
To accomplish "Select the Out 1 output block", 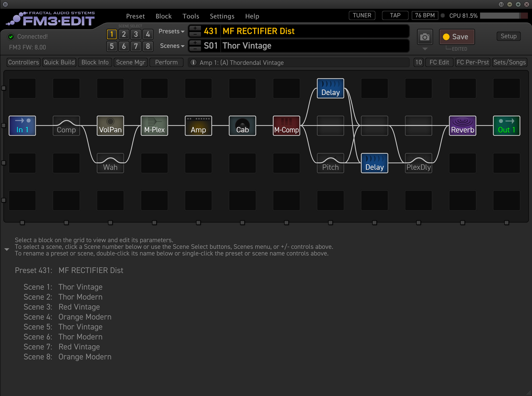I will 507,125.
